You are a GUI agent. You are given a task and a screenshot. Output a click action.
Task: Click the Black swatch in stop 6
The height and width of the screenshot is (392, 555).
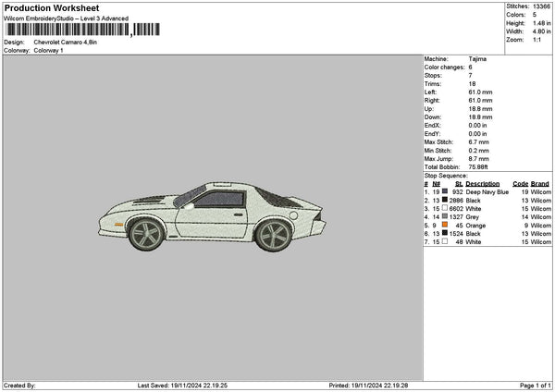(x=445, y=233)
